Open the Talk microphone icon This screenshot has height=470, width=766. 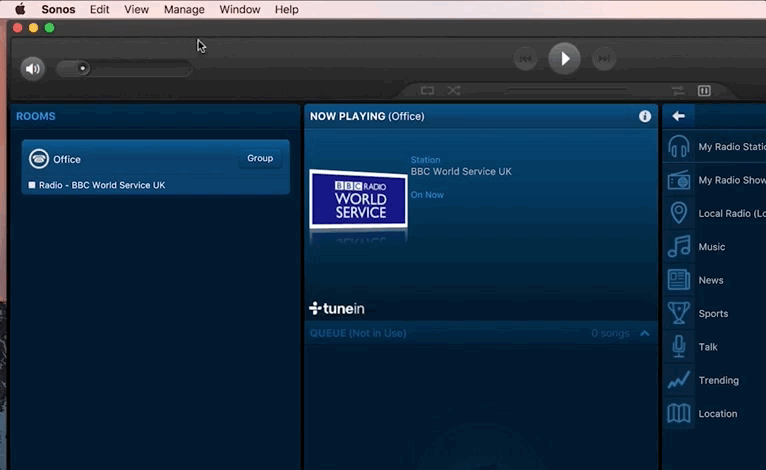pyautogui.click(x=679, y=346)
